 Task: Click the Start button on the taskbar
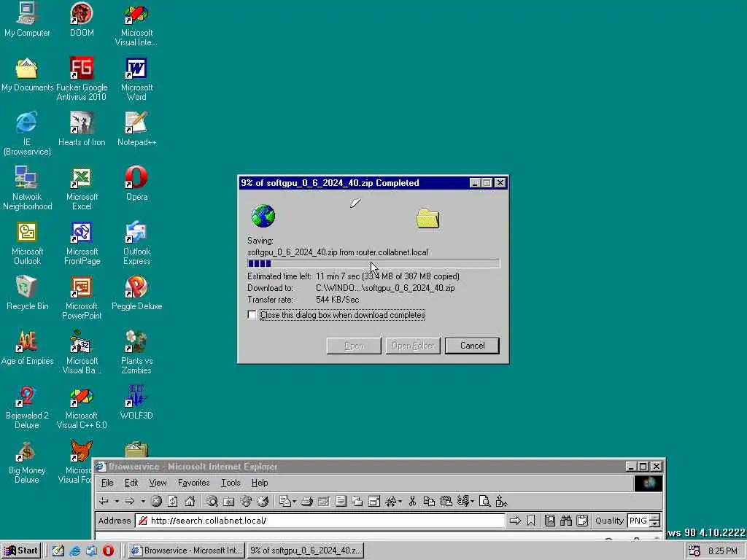pyautogui.click(x=21, y=551)
